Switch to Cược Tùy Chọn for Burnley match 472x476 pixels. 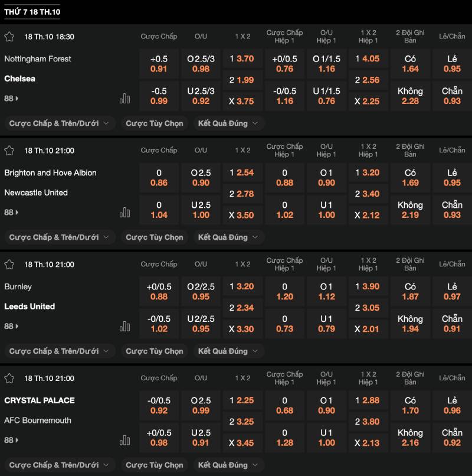coord(155,351)
